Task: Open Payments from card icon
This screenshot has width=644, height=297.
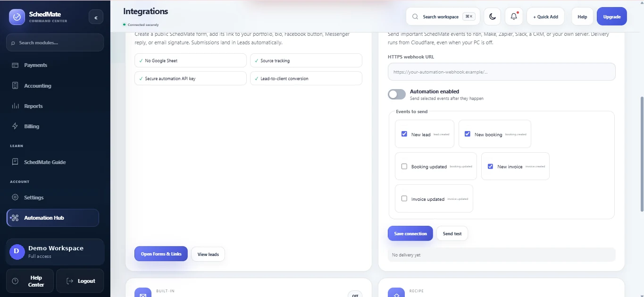Action: pyautogui.click(x=15, y=65)
